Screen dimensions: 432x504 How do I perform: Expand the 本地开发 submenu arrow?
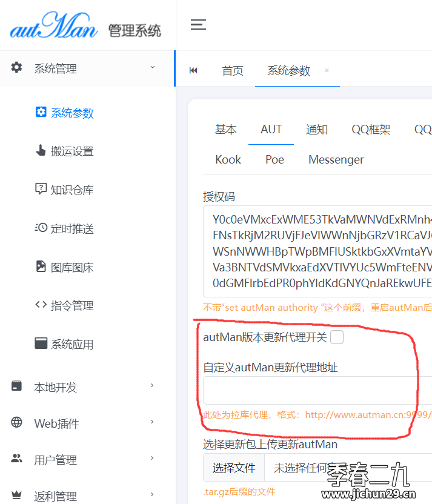pyautogui.click(x=152, y=385)
